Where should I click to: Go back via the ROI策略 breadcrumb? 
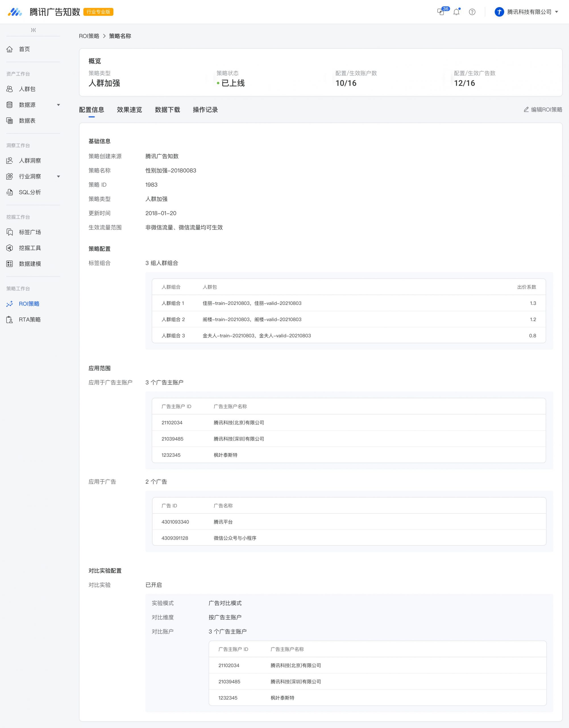coord(89,36)
